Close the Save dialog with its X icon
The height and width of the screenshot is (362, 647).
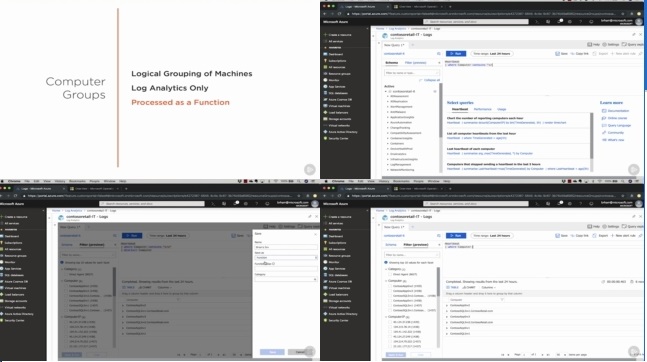[x=315, y=234]
